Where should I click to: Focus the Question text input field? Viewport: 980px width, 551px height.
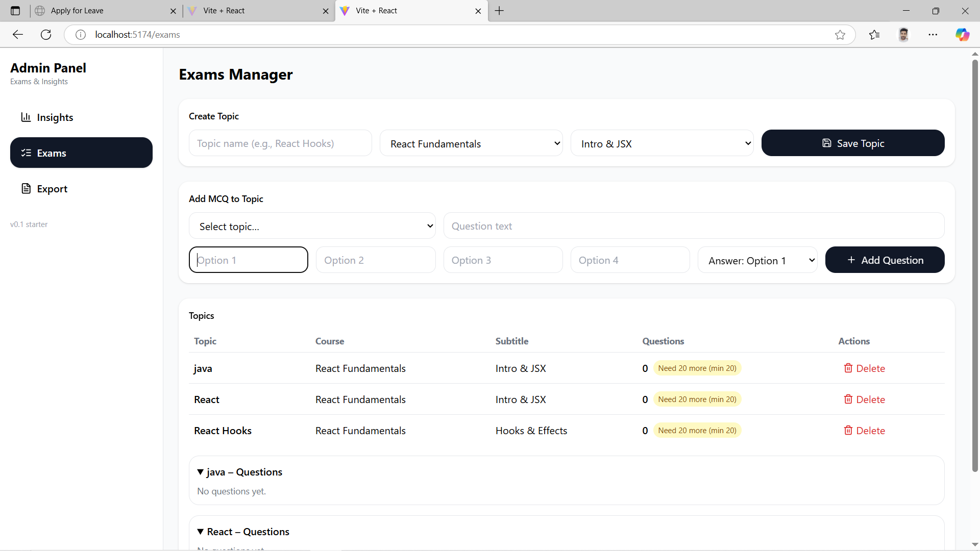click(693, 226)
